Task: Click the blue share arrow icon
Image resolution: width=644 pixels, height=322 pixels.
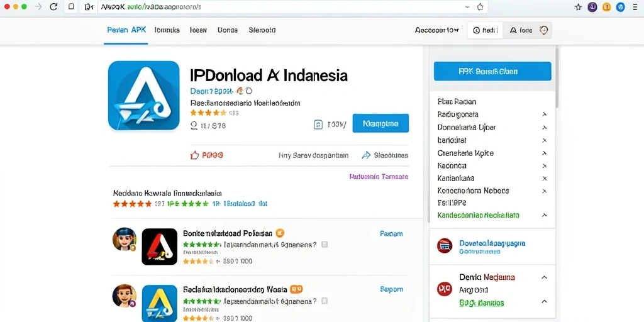Action: point(366,155)
